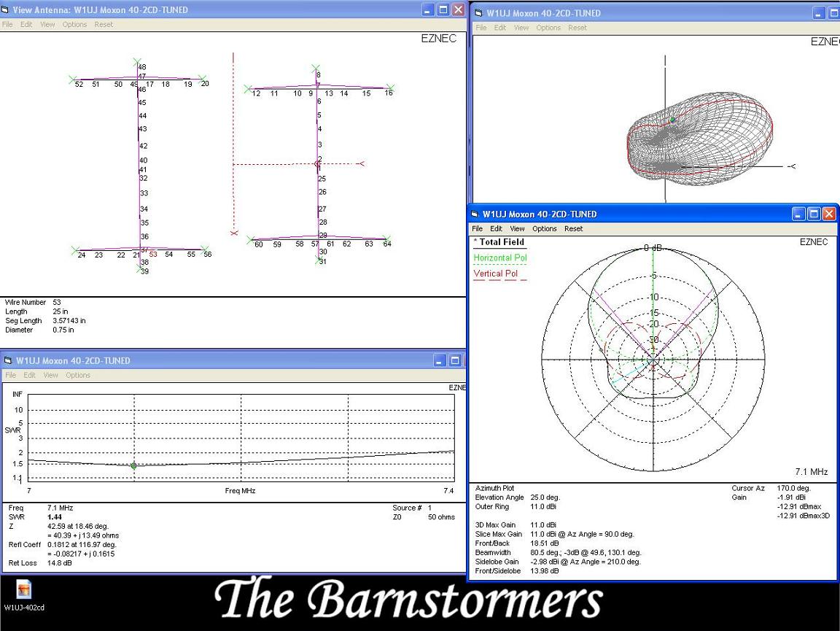The height and width of the screenshot is (631, 840).
Task: Click the Front/Back value 18.51 dB
Action: tap(544, 543)
